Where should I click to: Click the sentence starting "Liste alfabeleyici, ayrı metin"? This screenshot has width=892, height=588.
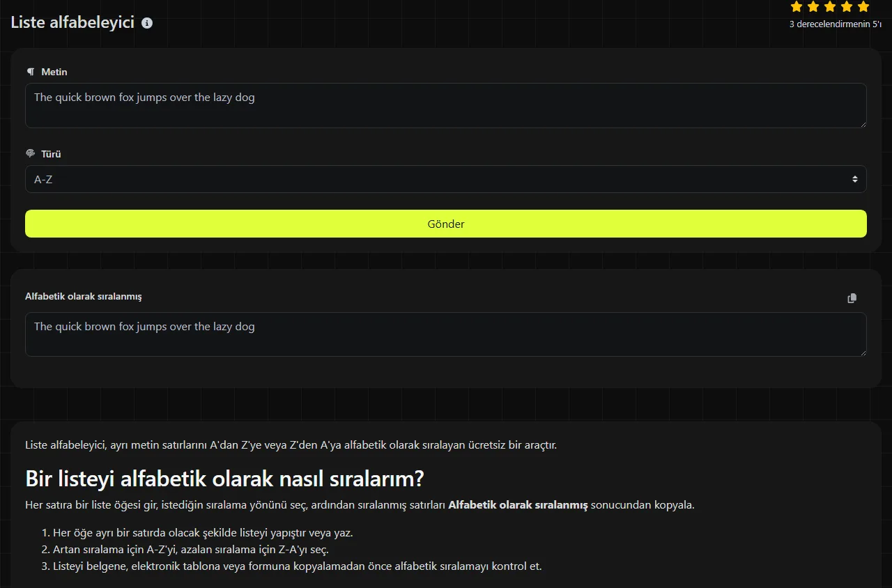click(x=291, y=444)
